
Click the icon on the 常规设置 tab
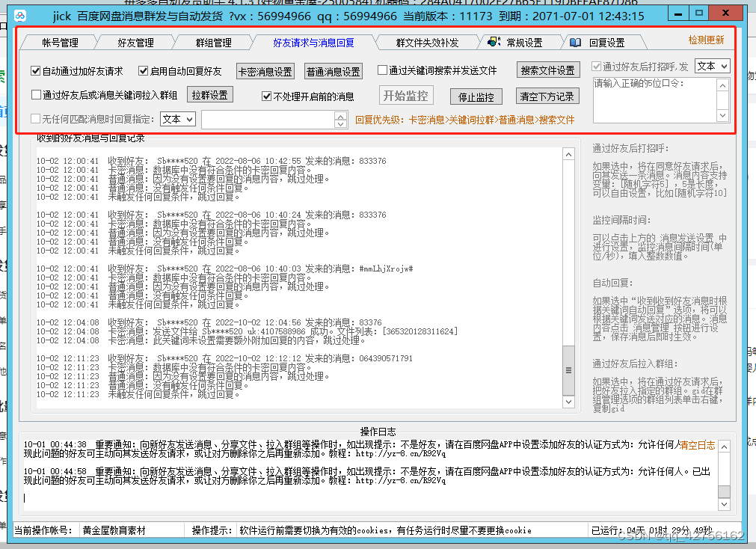(494, 42)
